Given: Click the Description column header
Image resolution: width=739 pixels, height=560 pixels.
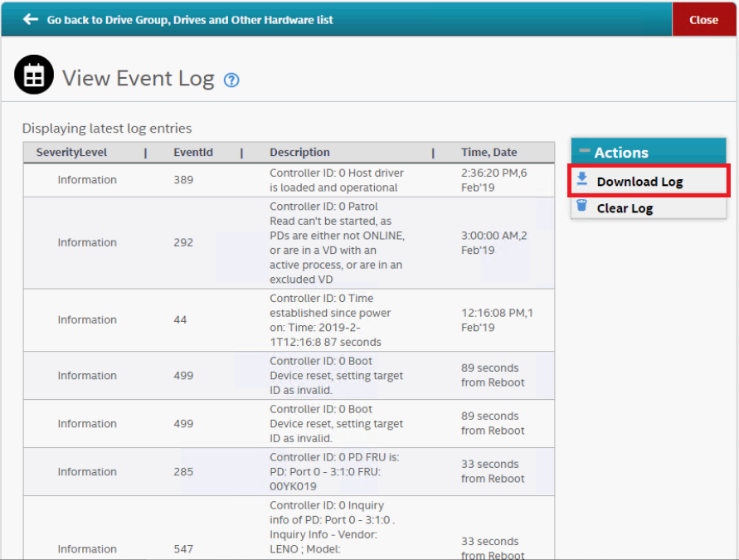Looking at the screenshot, I should click(x=299, y=153).
